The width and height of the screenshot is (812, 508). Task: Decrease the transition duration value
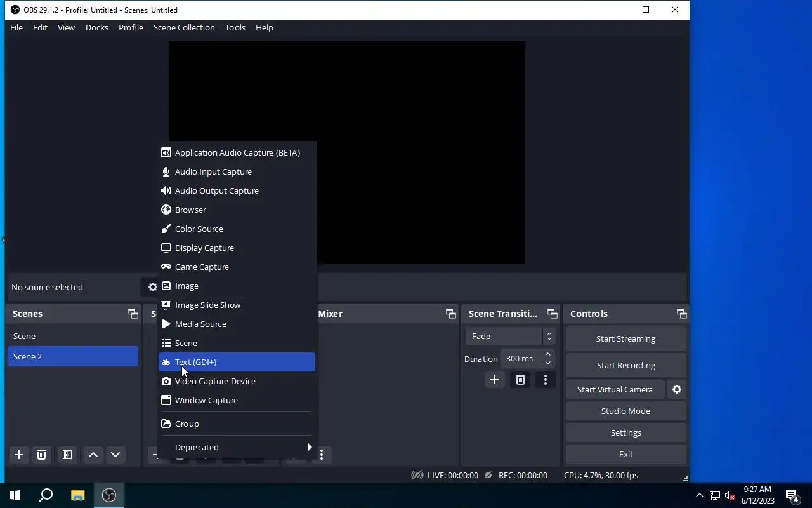(548, 363)
